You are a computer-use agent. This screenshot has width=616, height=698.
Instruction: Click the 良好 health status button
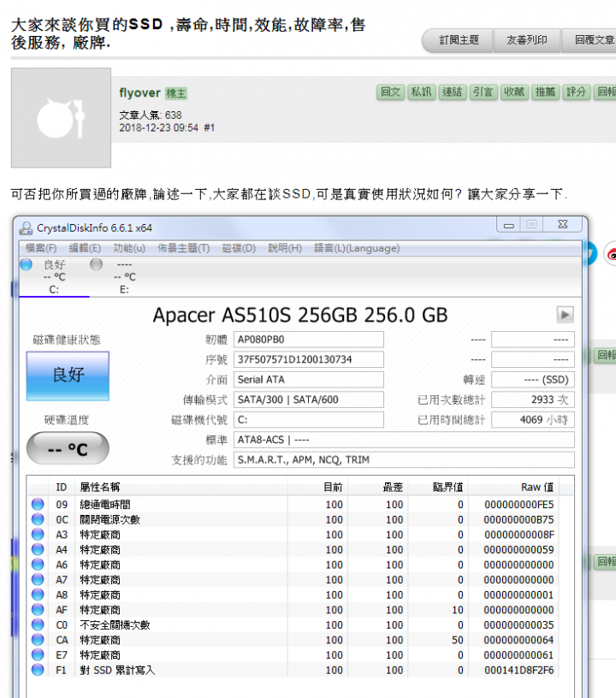tap(68, 376)
